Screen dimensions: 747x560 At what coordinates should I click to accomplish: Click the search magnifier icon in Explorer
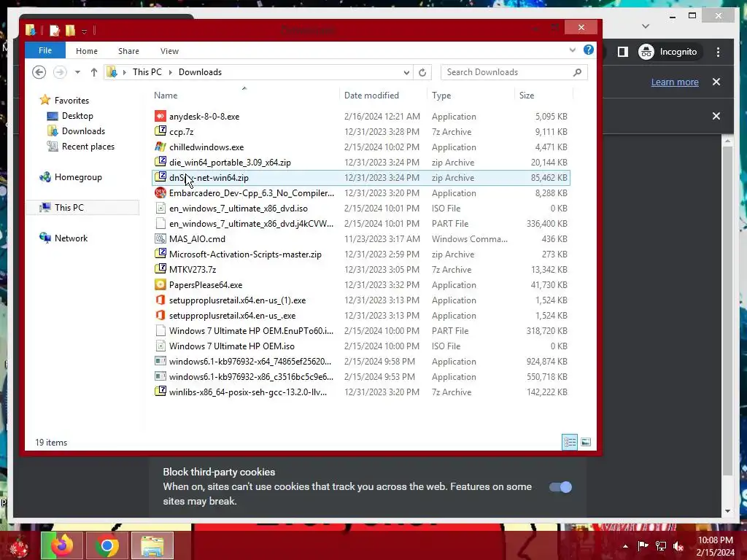tap(578, 72)
